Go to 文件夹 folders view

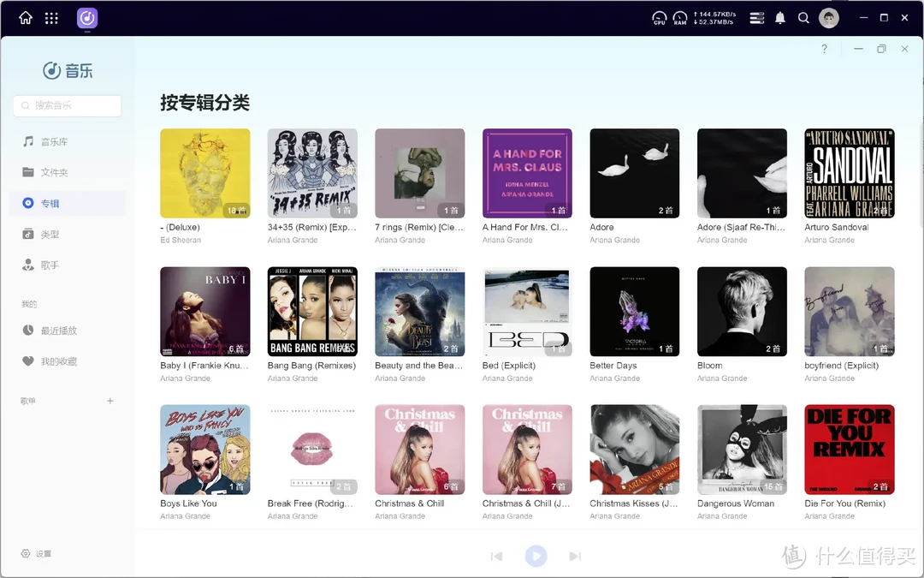68,172
